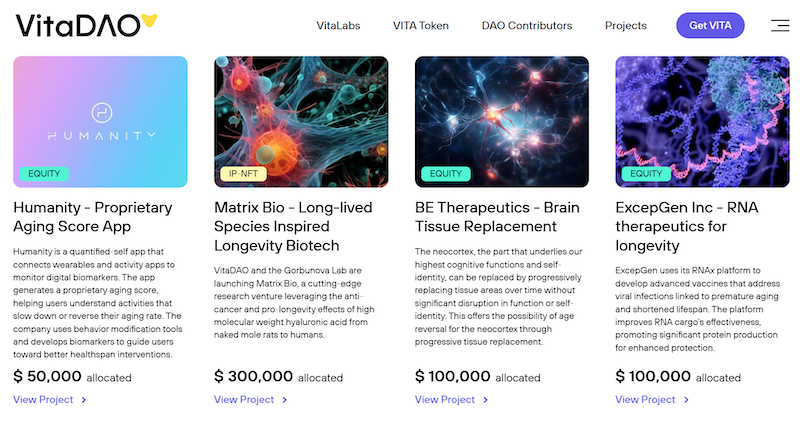Open the VITA Token menu item

[421, 25]
